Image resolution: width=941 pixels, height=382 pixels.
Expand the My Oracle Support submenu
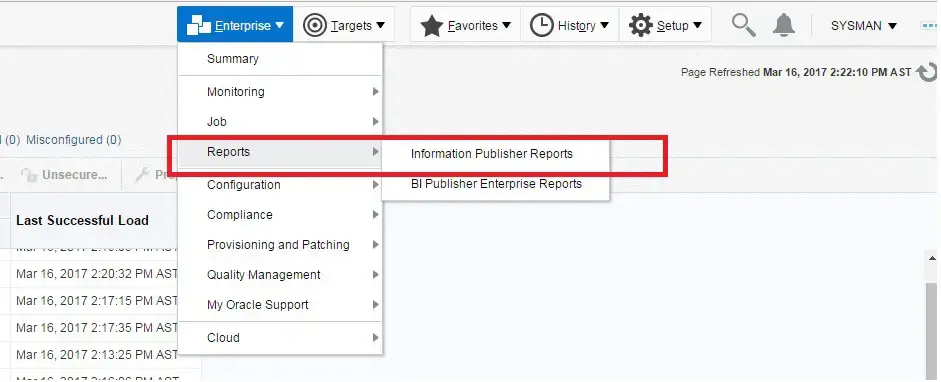(x=280, y=305)
